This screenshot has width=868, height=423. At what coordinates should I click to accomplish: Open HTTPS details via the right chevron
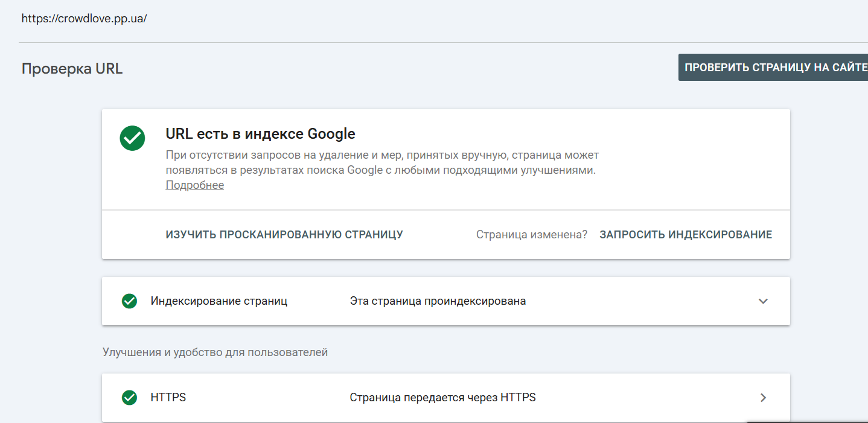(763, 398)
